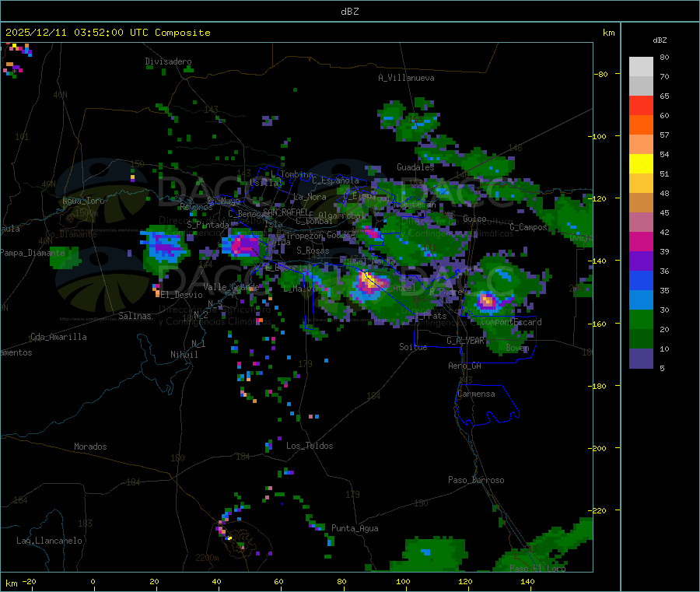Click the slate legend band between 10 and 5
The width and height of the screenshot is (700, 592).
pos(641,359)
